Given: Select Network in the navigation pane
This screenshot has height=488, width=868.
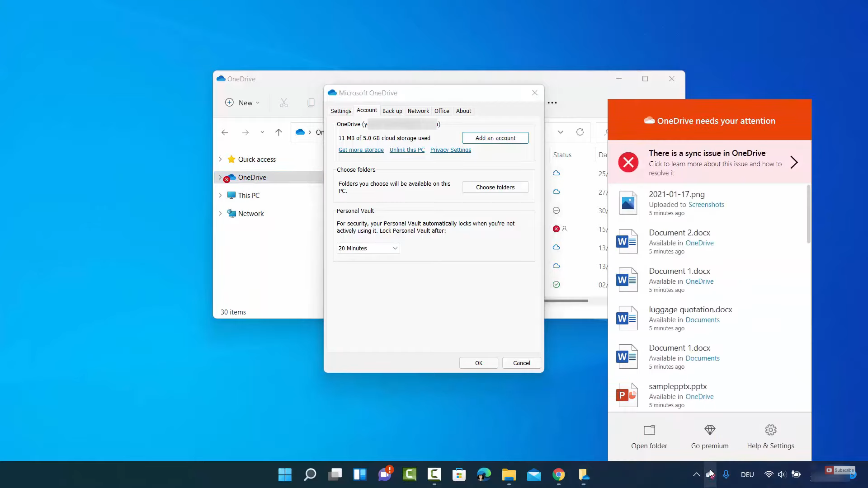Looking at the screenshot, I should 251,213.
